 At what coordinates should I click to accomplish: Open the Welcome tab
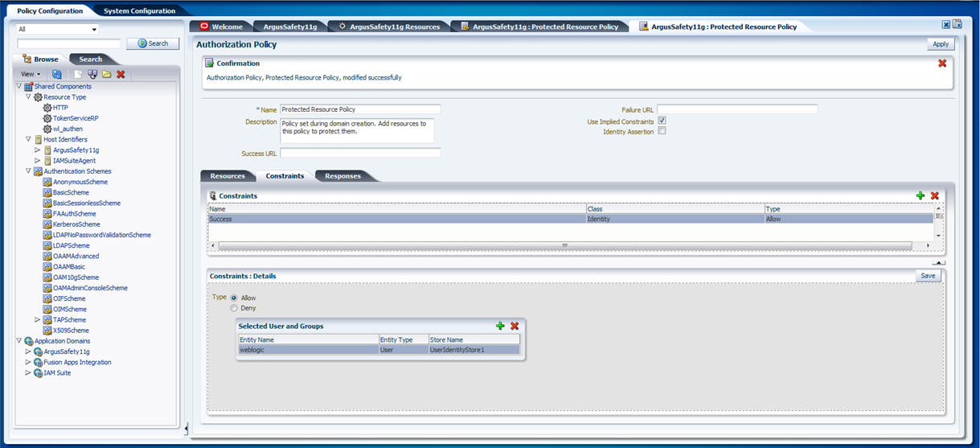point(221,27)
